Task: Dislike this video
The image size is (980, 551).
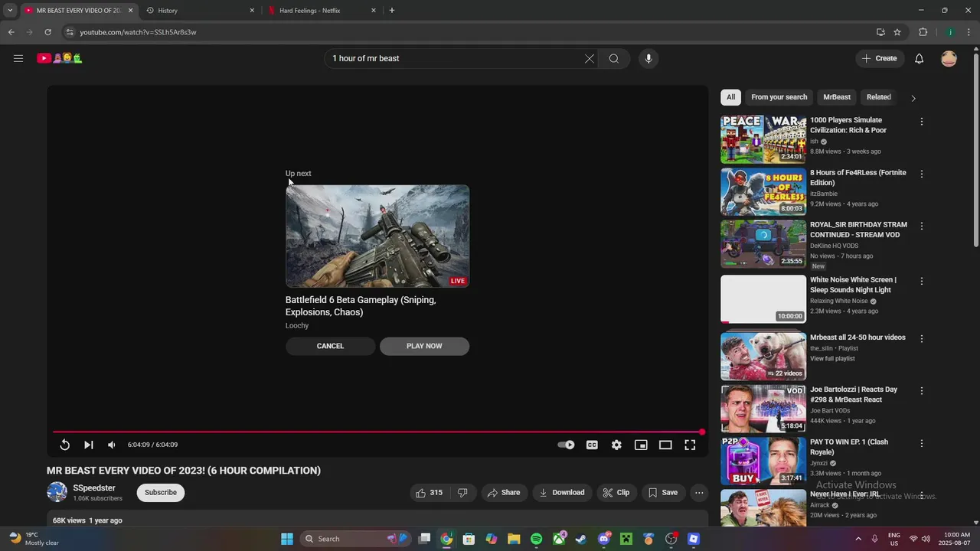Action: pos(462,493)
